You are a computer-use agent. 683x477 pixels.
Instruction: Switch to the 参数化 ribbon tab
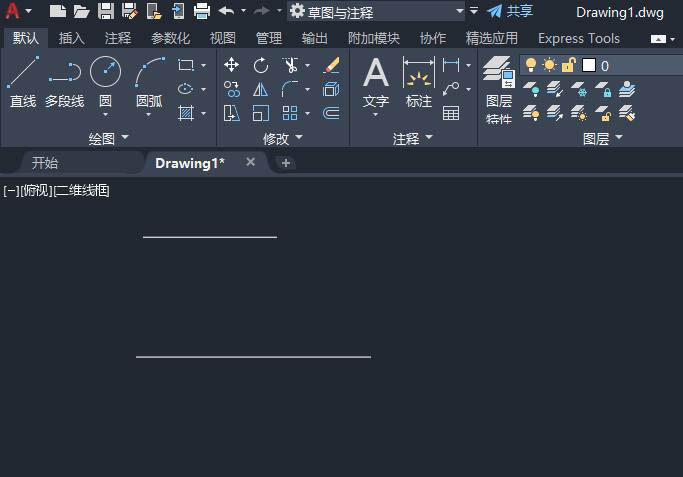170,38
